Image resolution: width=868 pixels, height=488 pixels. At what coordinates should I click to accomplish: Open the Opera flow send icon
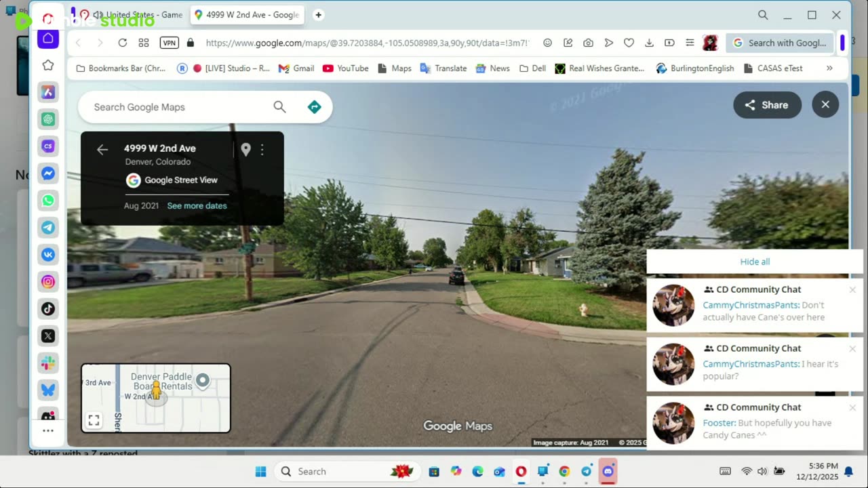tap(609, 43)
